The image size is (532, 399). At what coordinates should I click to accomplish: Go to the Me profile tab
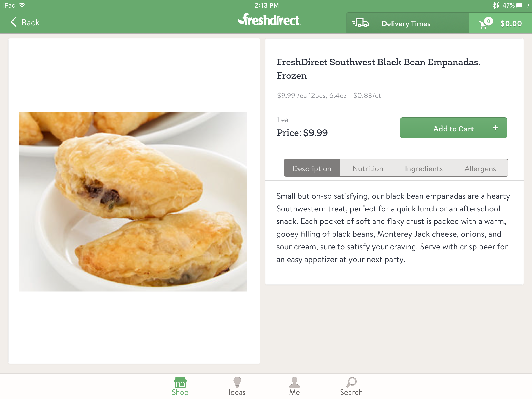pos(294,386)
